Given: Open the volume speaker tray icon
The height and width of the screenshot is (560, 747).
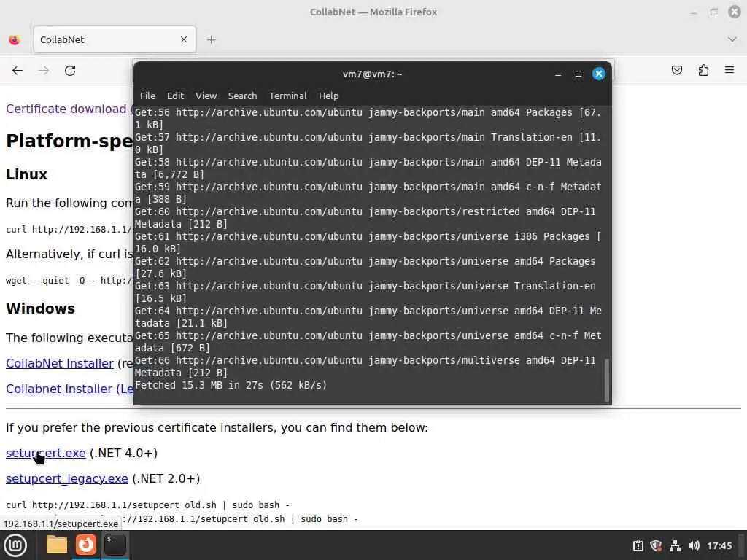Looking at the screenshot, I should [694, 545].
